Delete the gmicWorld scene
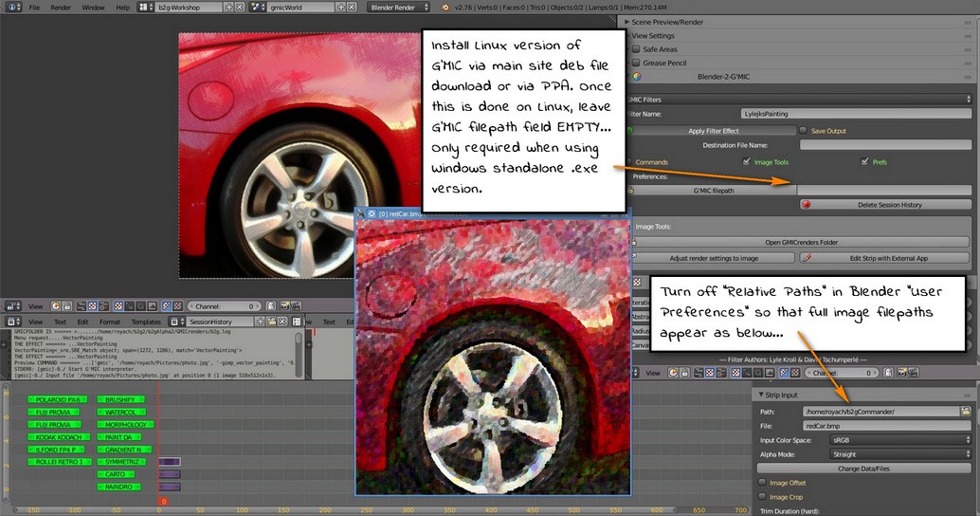 352,7
